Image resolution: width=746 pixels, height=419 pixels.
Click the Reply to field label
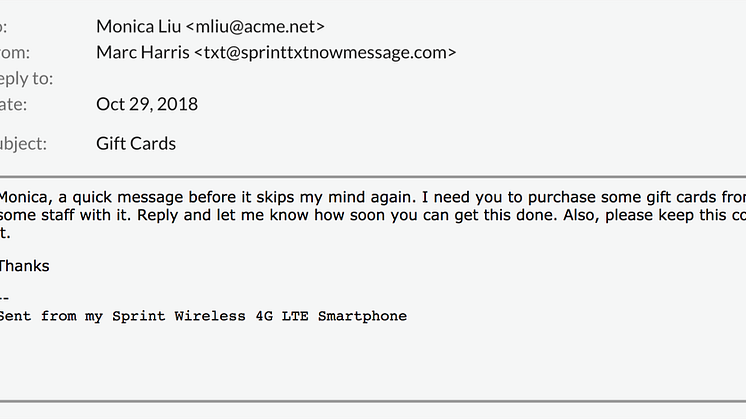pos(26,78)
